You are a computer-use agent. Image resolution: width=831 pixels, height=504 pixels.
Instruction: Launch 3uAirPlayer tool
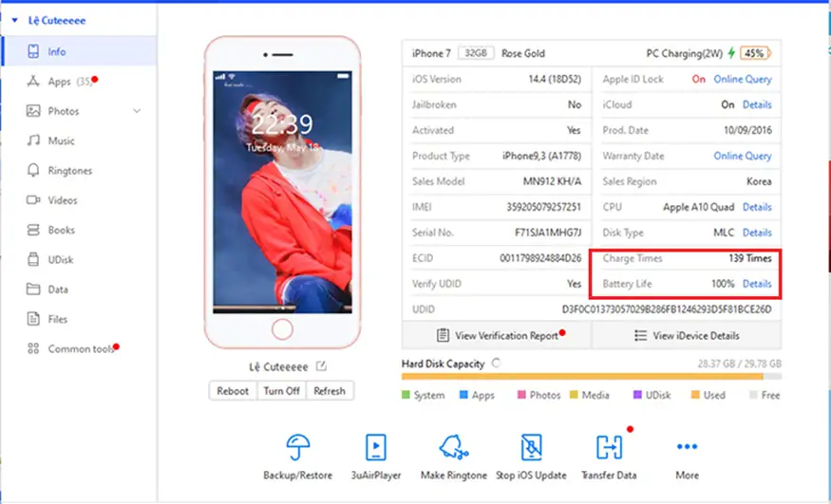[376, 447]
